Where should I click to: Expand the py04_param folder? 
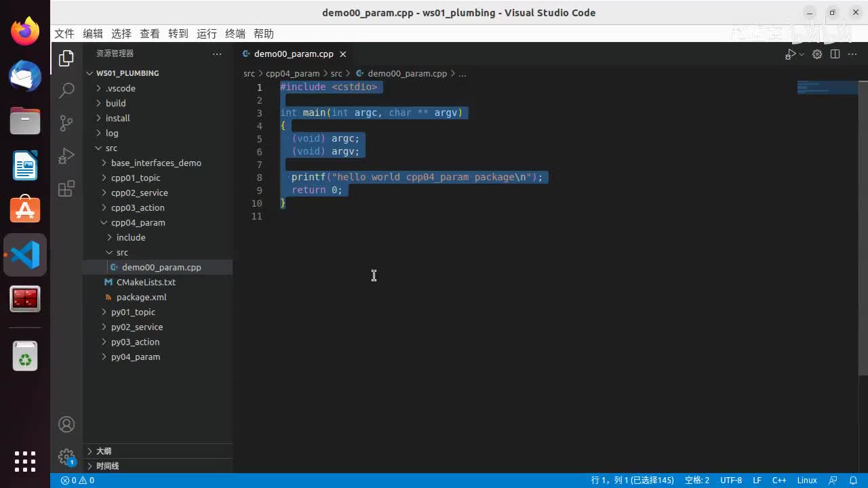[x=158, y=357]
